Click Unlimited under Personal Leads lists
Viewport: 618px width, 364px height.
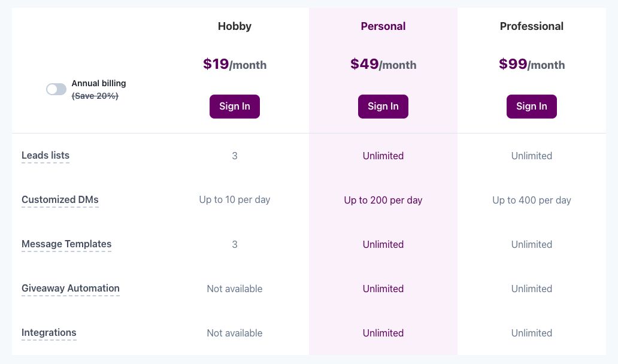pyautogui.click(x=383, y=156)
